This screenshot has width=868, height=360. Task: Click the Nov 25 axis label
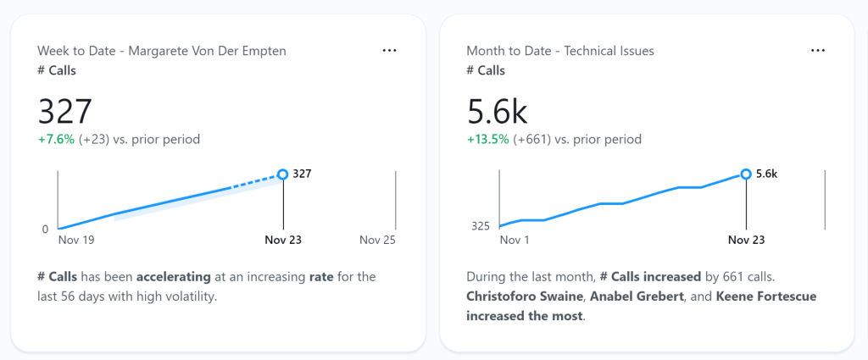pos(377,240)
